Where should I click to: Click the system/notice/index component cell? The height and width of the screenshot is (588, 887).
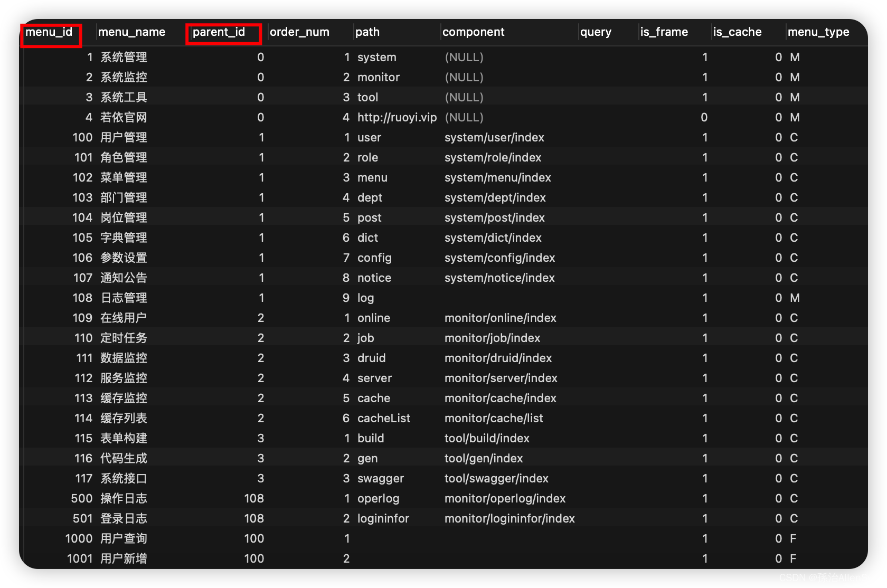(499, 278)
